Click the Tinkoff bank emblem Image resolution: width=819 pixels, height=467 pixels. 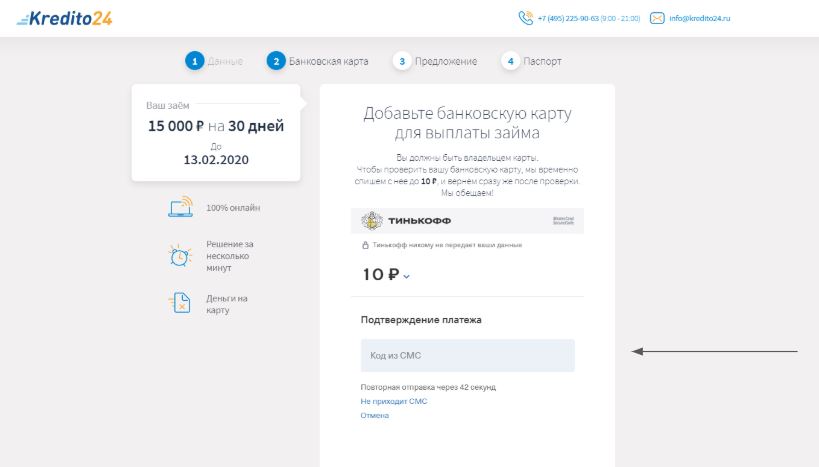click(x=372, y=220)
